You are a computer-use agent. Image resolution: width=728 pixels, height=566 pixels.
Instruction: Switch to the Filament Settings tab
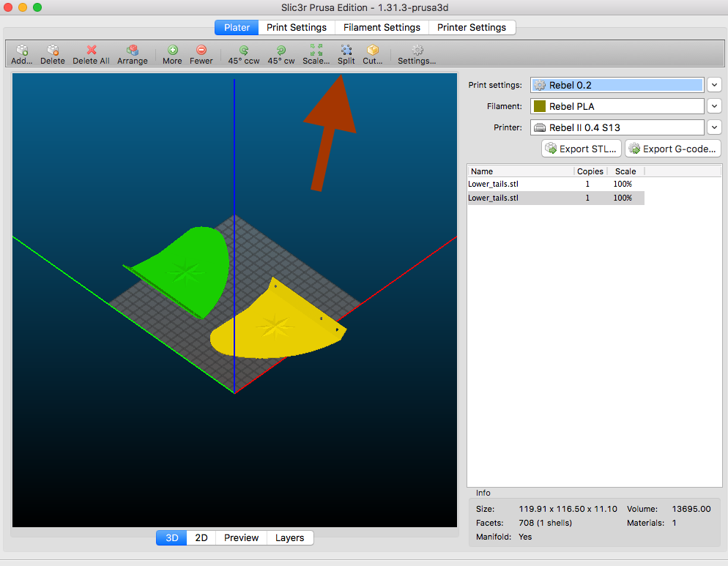[382, 27]
